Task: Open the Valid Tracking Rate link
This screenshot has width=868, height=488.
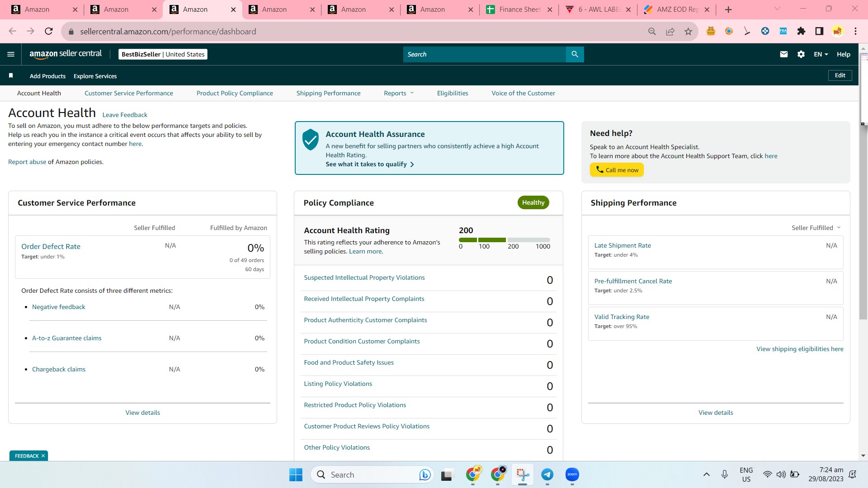Action: [x=622, y=317]
